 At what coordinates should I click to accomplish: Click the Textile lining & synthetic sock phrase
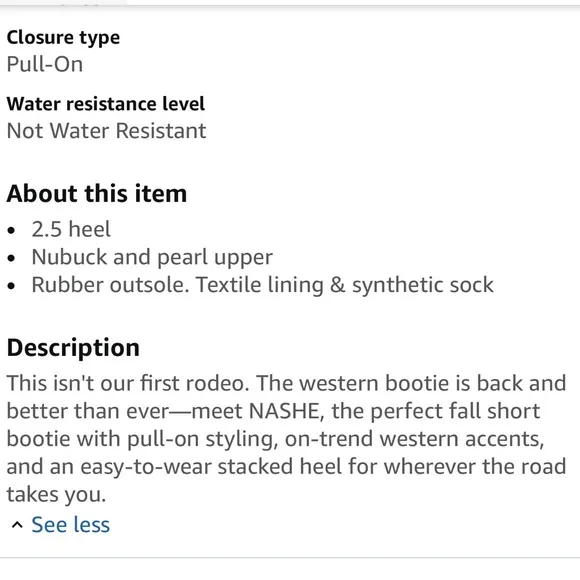[x=345, y=285]
